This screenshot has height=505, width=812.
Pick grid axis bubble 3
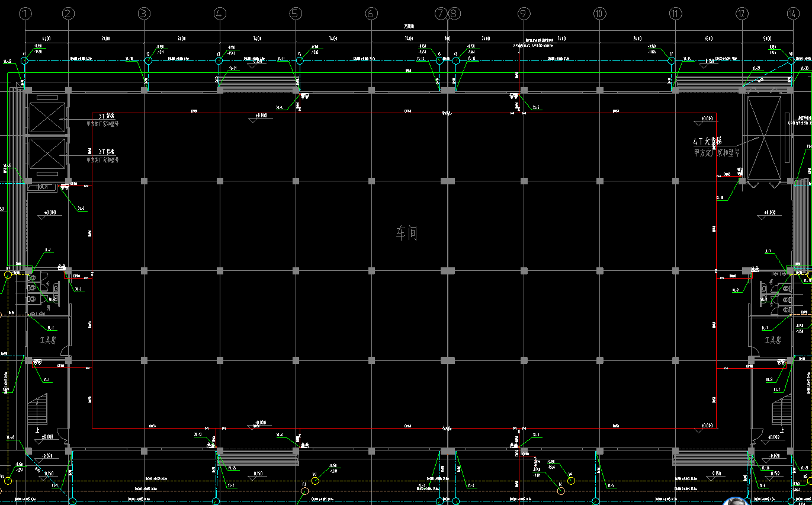(144, 14)
